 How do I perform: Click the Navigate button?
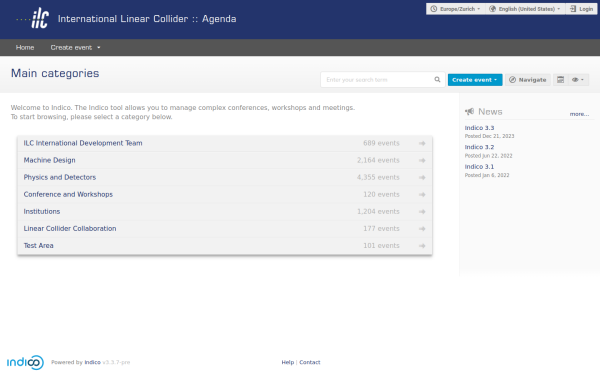[x=528, y=80]
